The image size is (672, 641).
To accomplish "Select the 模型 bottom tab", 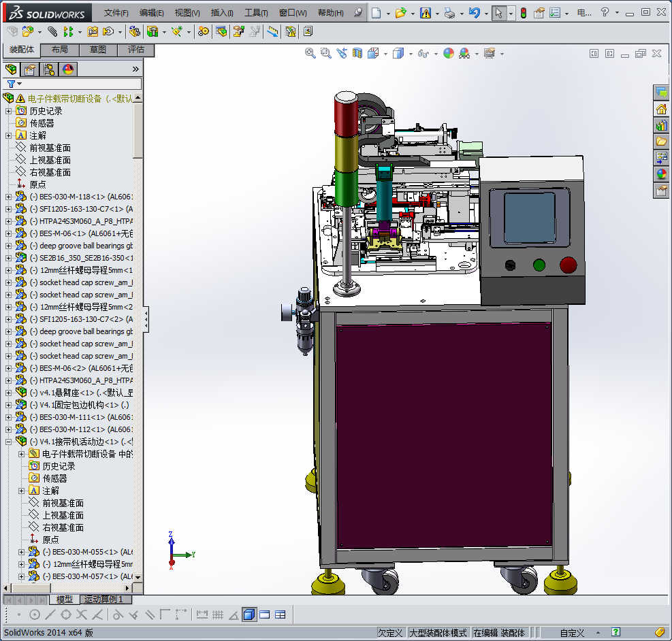I will pyautogui.click(x=64, y=599).
